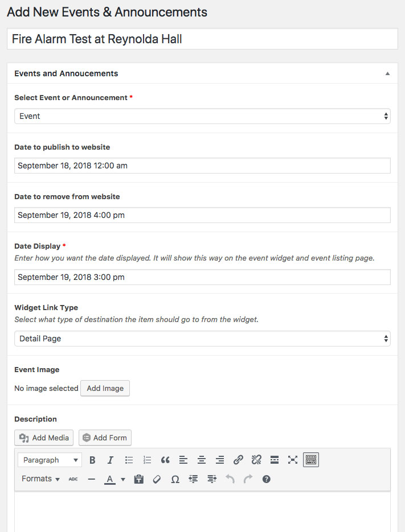
Task: Add a blockquote to the description
Action: 165,460
